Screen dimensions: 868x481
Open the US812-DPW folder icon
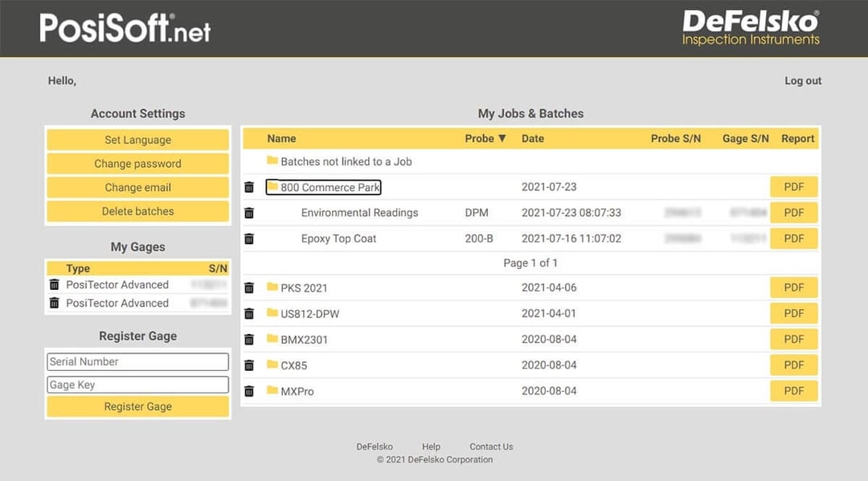coord(271,313)
